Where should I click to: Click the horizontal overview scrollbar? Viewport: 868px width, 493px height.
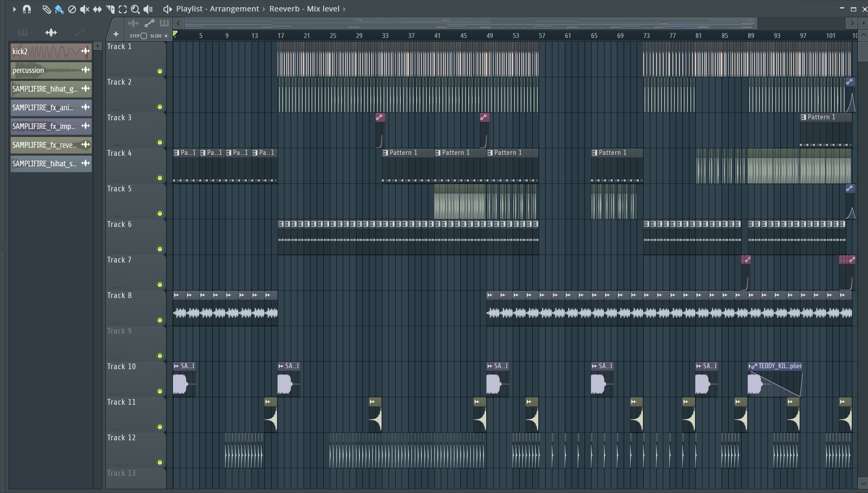click(470, 24)
